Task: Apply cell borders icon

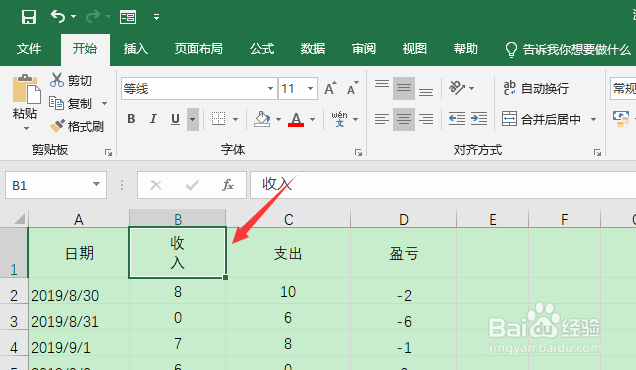Action: [218, 119]
